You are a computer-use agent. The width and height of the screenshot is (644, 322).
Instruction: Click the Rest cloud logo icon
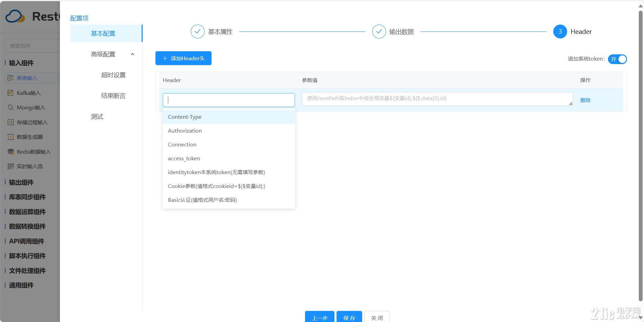15,16
